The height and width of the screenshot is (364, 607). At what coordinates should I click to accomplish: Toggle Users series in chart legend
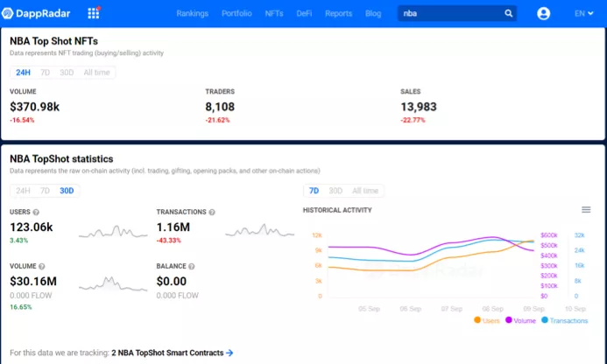tap(487, 320)
